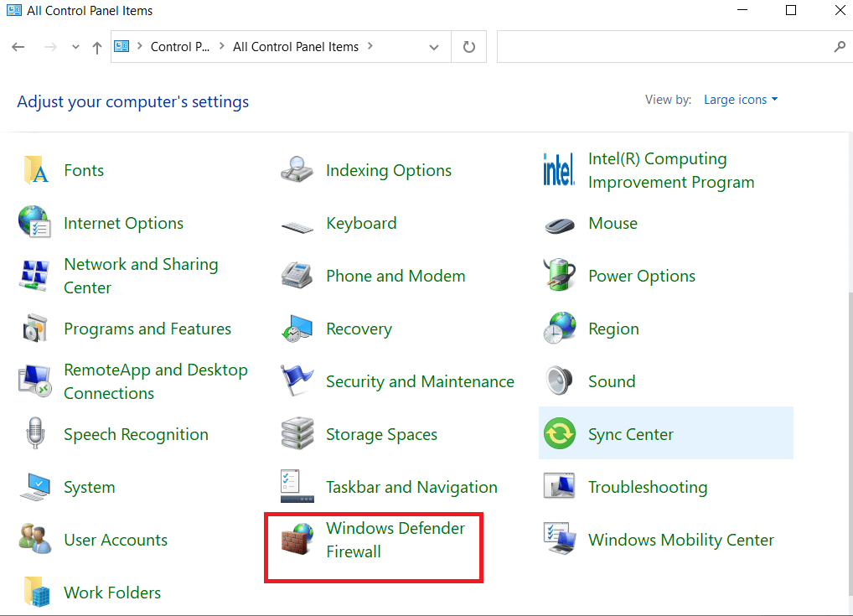The height and width of the screenshot is (616, 853).
Task: Open the Taskbar and Navigation link
Action: (x=411, y=487)
